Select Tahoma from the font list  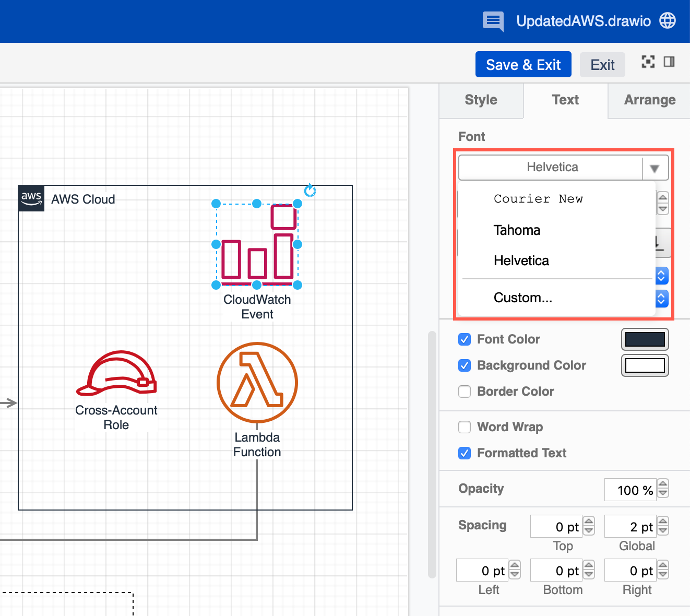coord(517,230)
